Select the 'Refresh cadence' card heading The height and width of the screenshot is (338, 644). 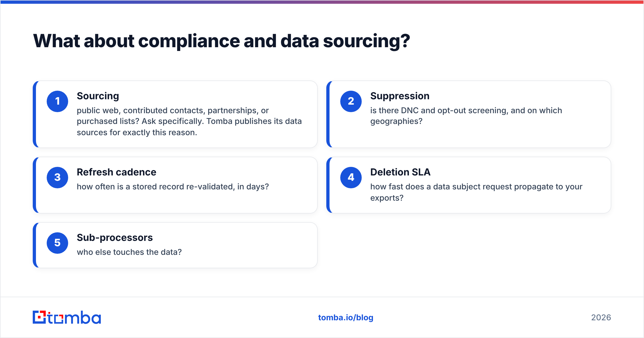pyautogui.click(x=116, y=172)
